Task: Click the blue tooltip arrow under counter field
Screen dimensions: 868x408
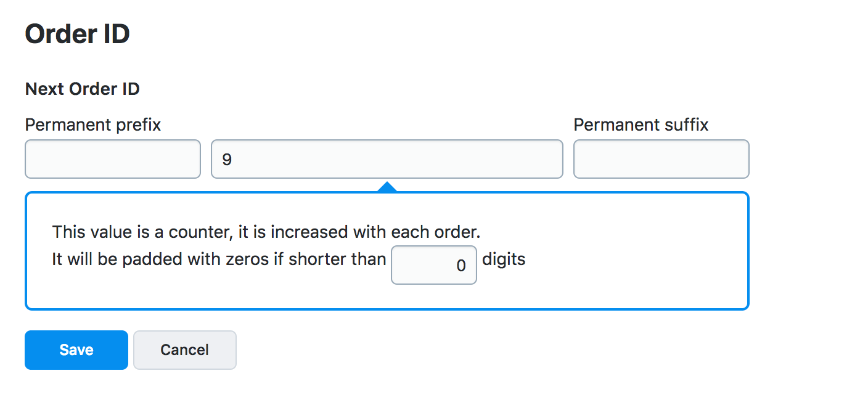Action: pos(387,187)
